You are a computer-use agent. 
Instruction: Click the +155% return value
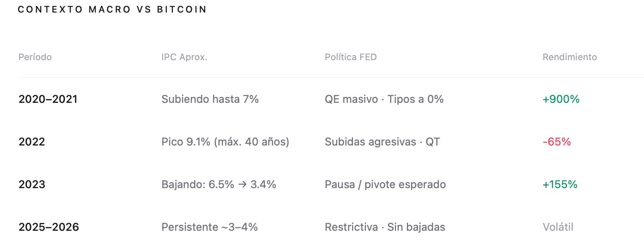coord(560,184)
